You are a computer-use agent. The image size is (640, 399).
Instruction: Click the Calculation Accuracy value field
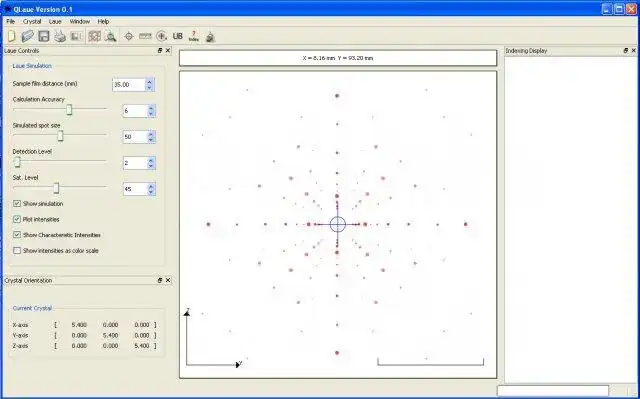135,111
